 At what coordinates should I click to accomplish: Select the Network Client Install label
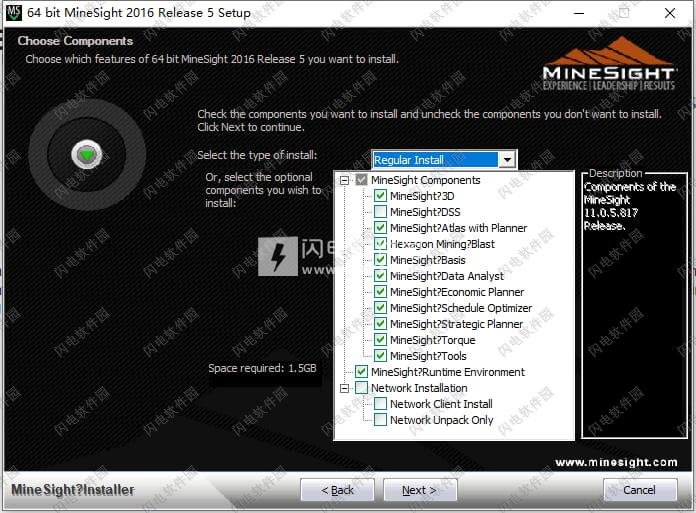pos(441,403)
